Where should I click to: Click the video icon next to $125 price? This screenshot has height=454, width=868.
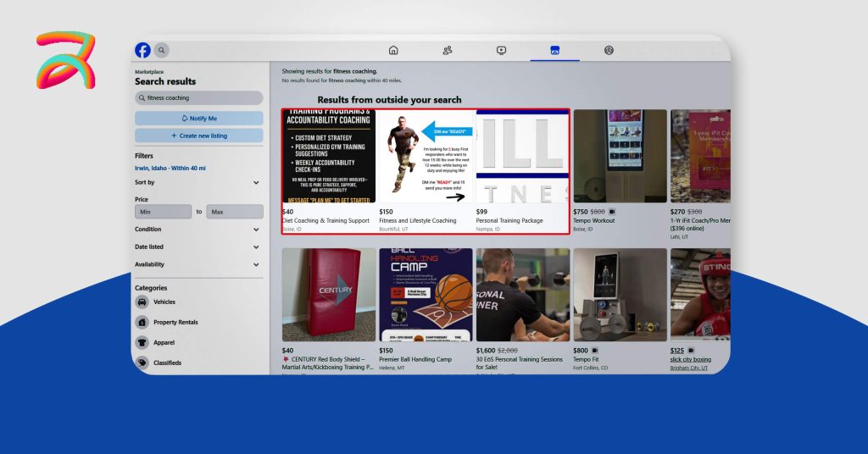[691, 351]
